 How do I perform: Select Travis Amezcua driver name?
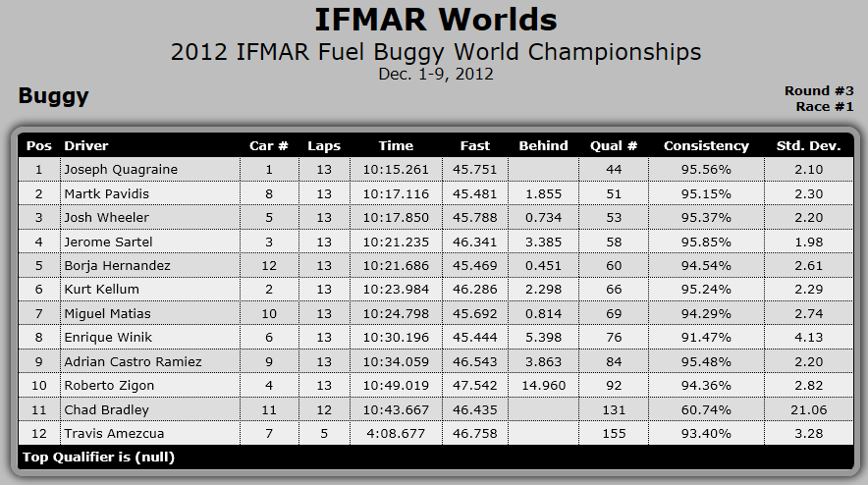[x=114, y=434]
